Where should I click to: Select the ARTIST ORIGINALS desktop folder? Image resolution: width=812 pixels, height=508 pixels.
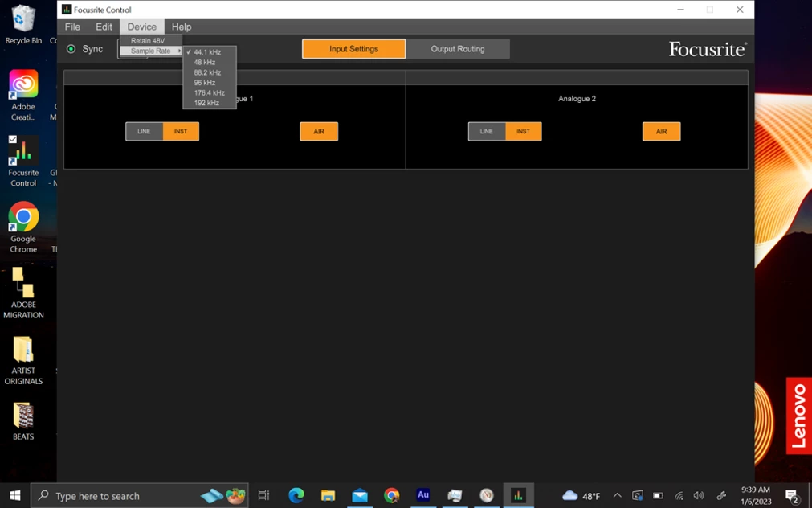click(23, 360)
